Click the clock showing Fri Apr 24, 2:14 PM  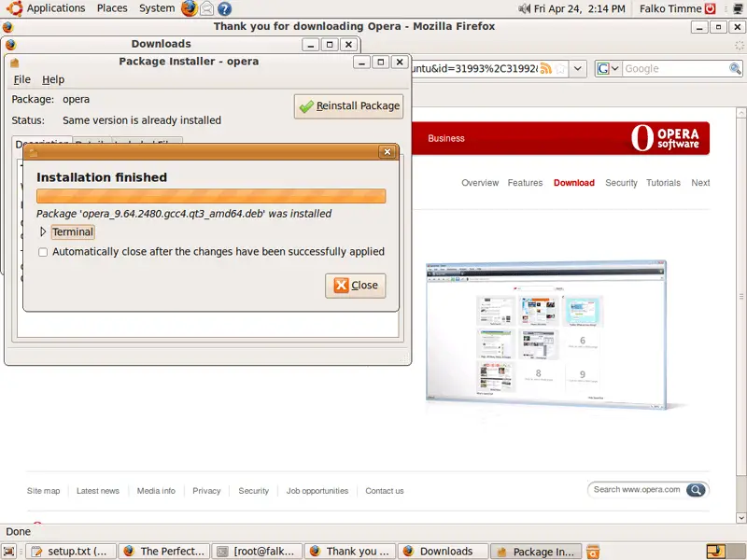click(x=579, y=8)
